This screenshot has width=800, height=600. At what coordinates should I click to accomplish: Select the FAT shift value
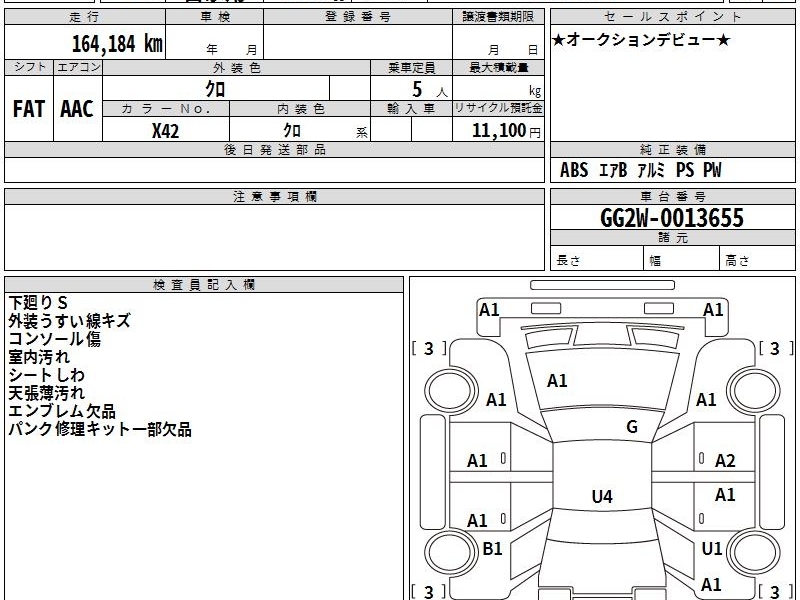[29, 109]
